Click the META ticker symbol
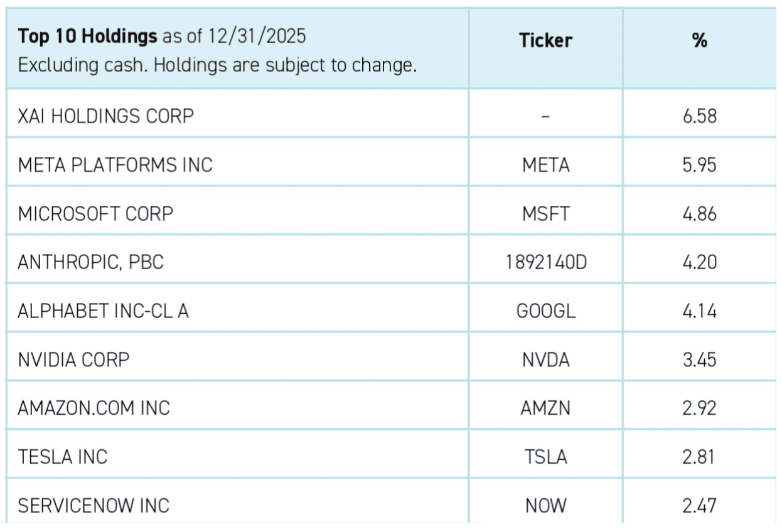 (545, 165)
